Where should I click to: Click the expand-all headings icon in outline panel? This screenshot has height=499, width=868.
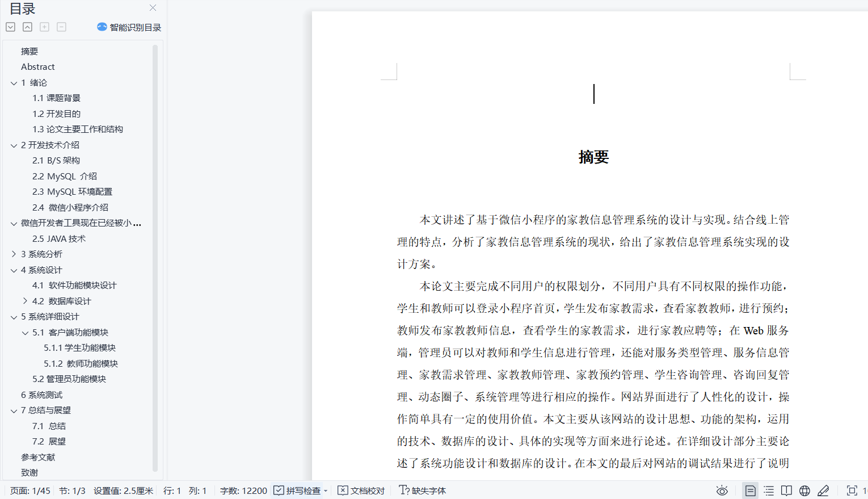point(10,27)
